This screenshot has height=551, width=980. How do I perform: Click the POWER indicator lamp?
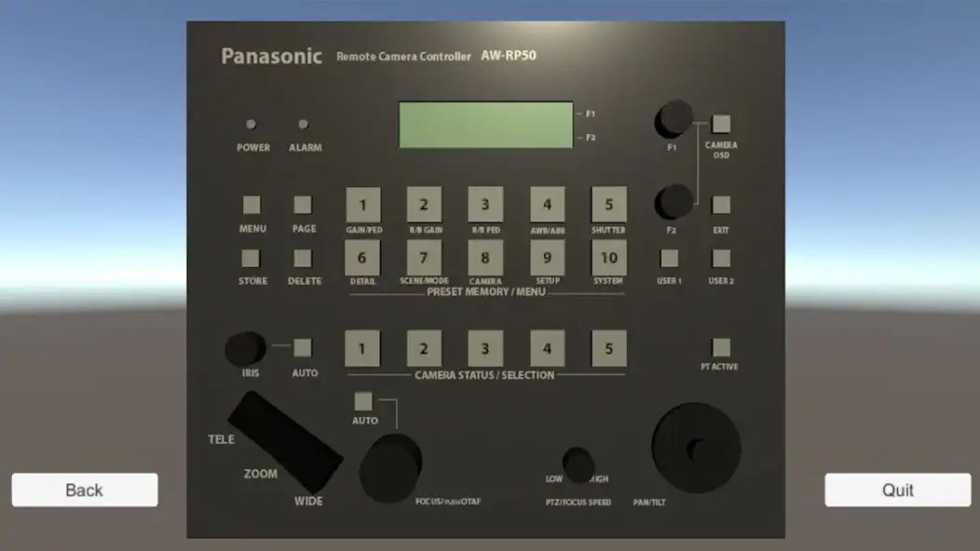pos(252,125)
